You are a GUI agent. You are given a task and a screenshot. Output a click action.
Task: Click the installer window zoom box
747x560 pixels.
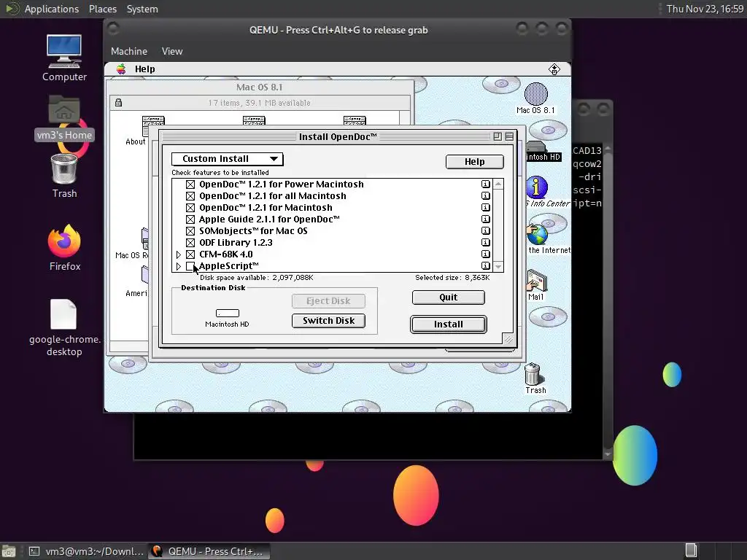click(498, 136)
